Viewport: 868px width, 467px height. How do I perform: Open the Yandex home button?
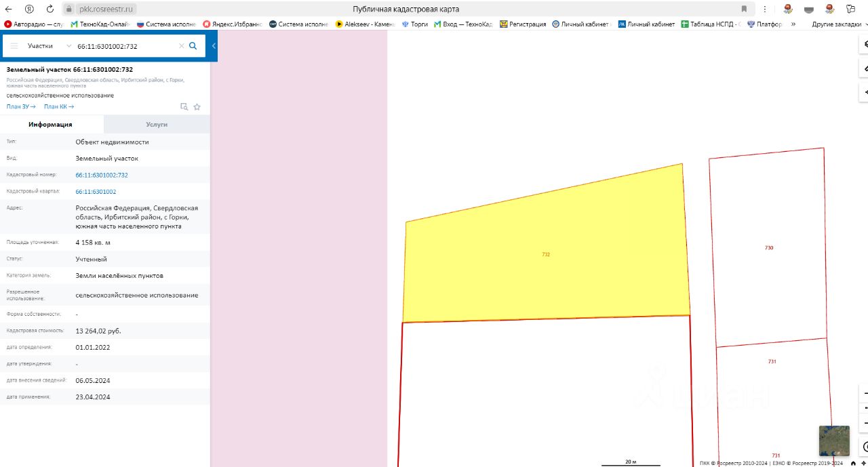29,9
